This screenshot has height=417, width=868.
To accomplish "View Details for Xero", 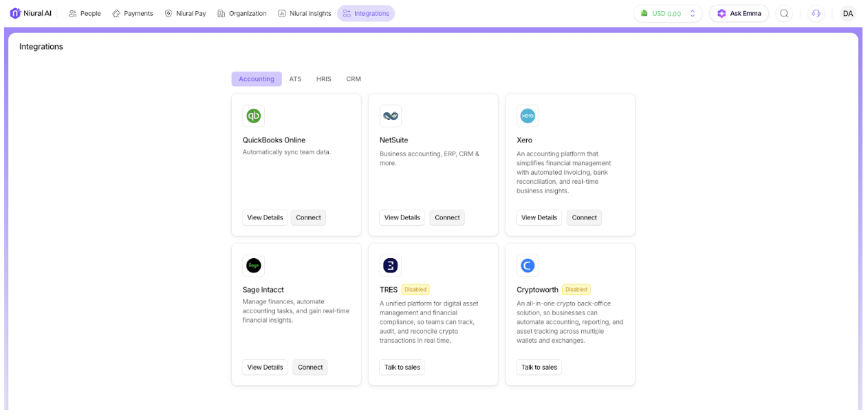I will tap(539, 217).
